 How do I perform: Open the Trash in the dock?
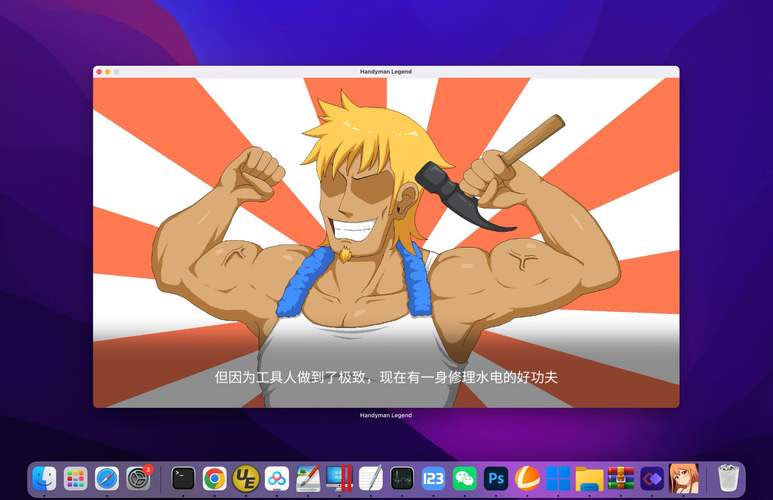[728, 478]
